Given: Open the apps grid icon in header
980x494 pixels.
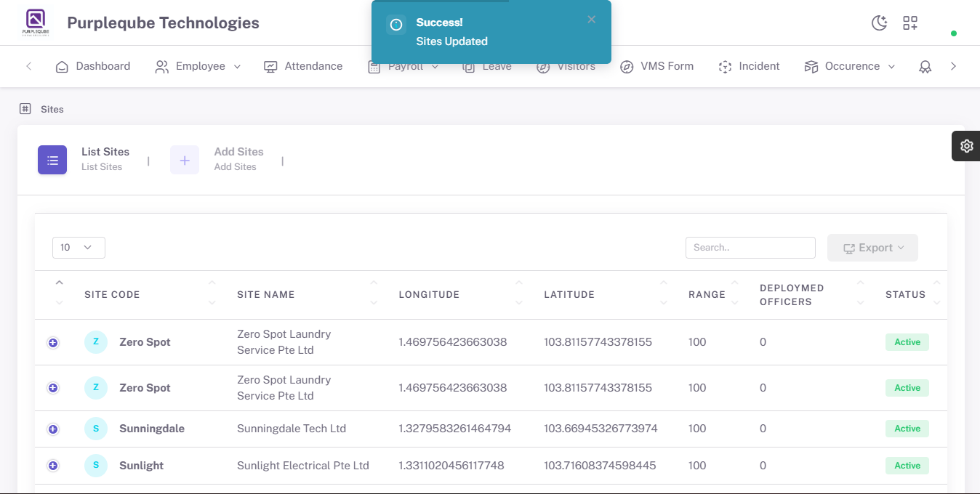Looking at the screenshot, I should click(910, 23).
